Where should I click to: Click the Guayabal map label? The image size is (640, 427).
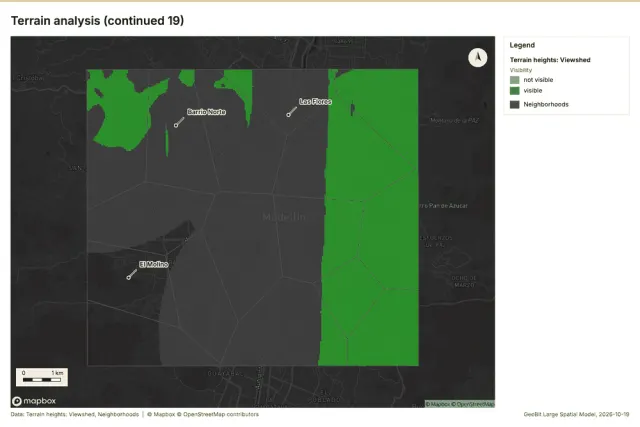coord(226,374)
